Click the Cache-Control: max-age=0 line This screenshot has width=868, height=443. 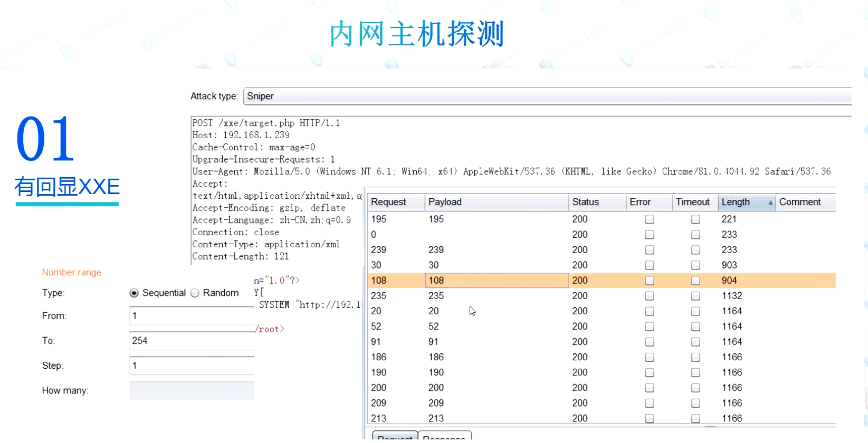(254, 147)
